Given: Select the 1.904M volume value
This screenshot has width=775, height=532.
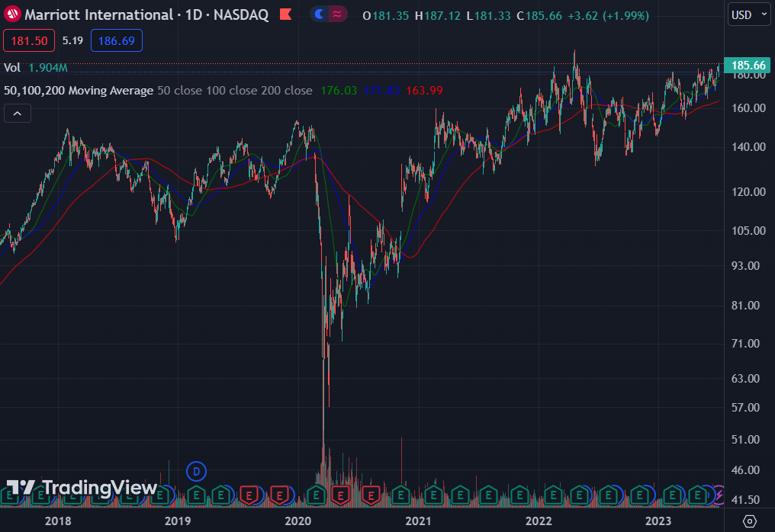Looking at the screenshot, I should point(48,68).
